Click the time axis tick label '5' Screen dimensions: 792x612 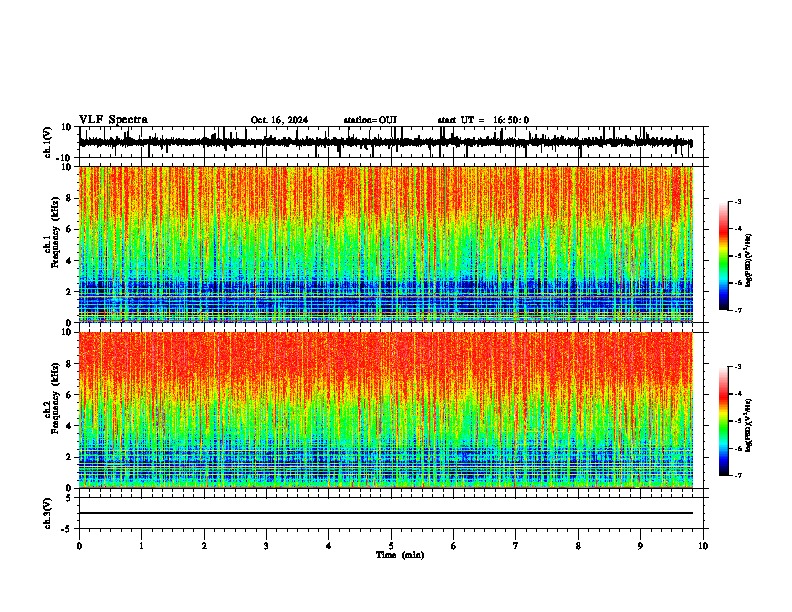pyautogui.click(x=391, y=546)
